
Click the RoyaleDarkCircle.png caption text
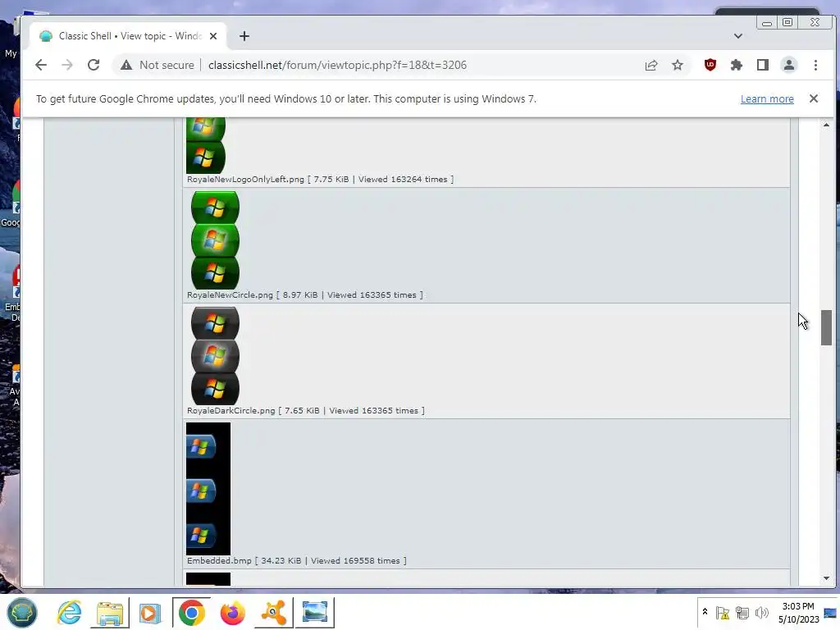306,411
